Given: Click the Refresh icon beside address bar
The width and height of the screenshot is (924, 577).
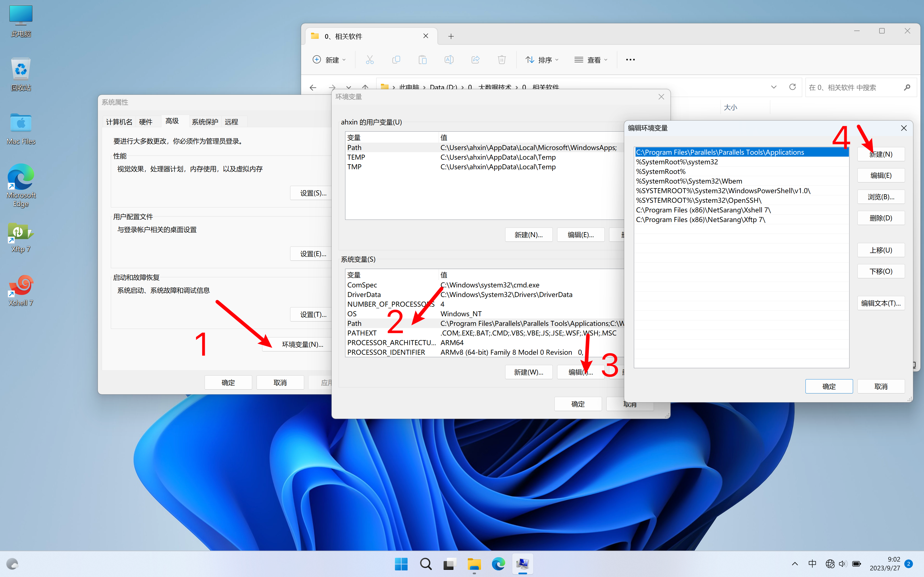Looking at the screenshot, I should point(792,87).
